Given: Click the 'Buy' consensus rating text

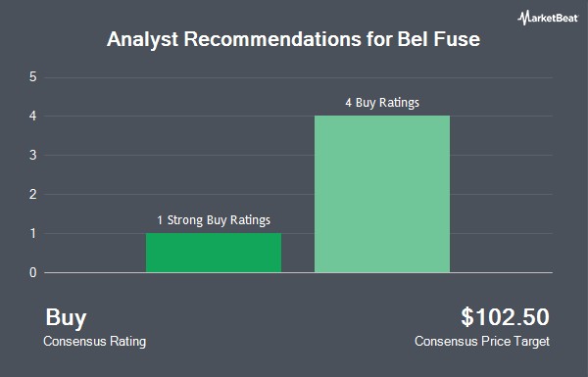Looking at the screenshot, I should [x=66, y=318].
